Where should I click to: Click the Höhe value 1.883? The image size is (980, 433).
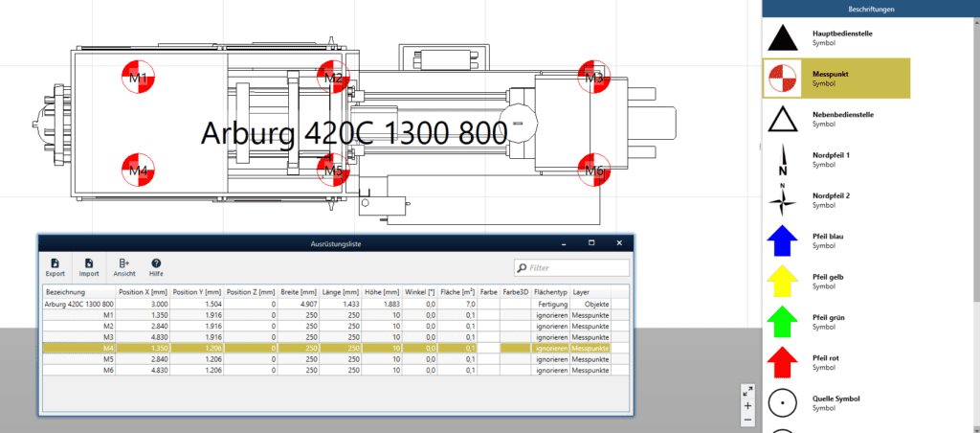pos(383,304)
